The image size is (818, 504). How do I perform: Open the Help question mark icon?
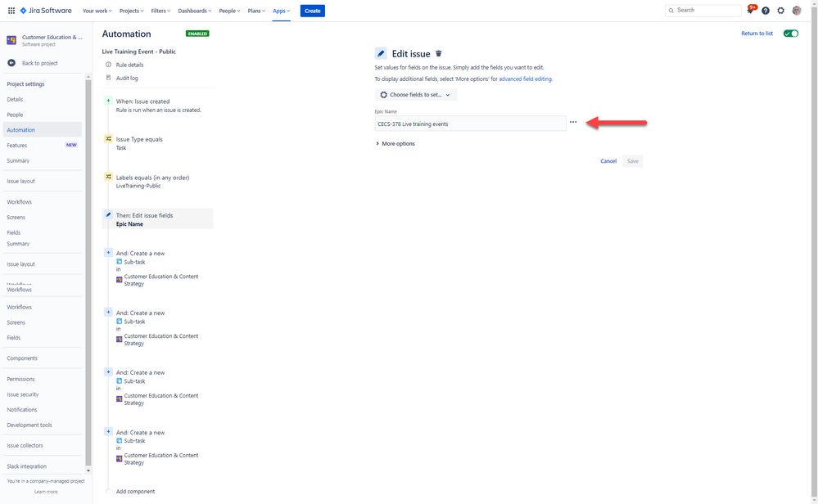pyautogui.click(x=765, y=11)
